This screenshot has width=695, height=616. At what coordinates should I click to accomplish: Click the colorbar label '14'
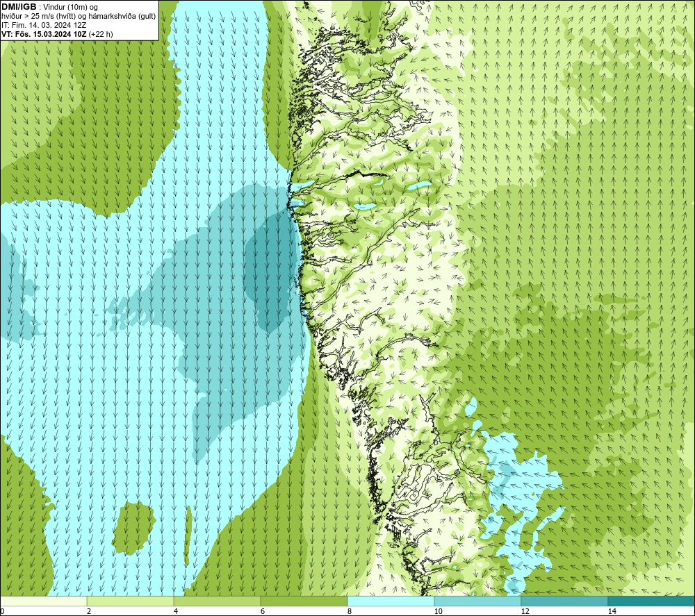tap(612, 611)
